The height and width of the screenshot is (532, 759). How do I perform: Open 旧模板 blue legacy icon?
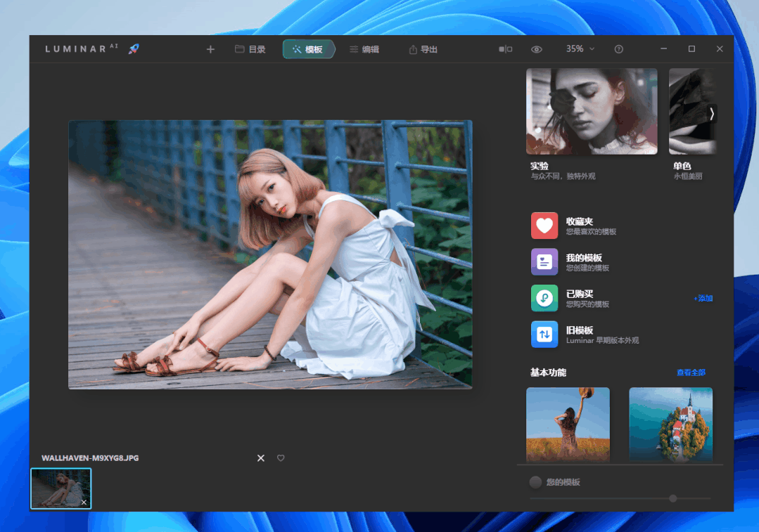pos(544,335)
